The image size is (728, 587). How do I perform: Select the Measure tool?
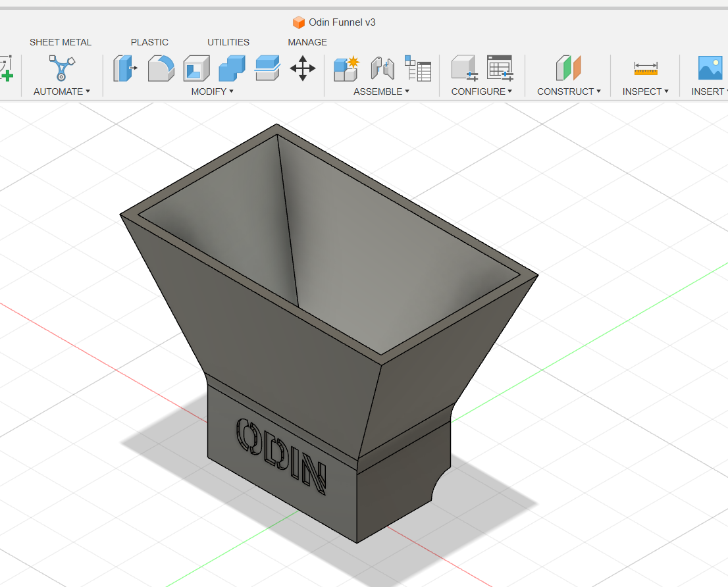pyautogui.click(x=646, y=68)
